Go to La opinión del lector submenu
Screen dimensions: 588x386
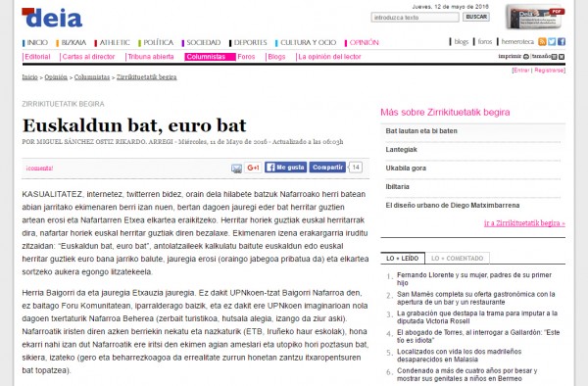tap(329, 57)
